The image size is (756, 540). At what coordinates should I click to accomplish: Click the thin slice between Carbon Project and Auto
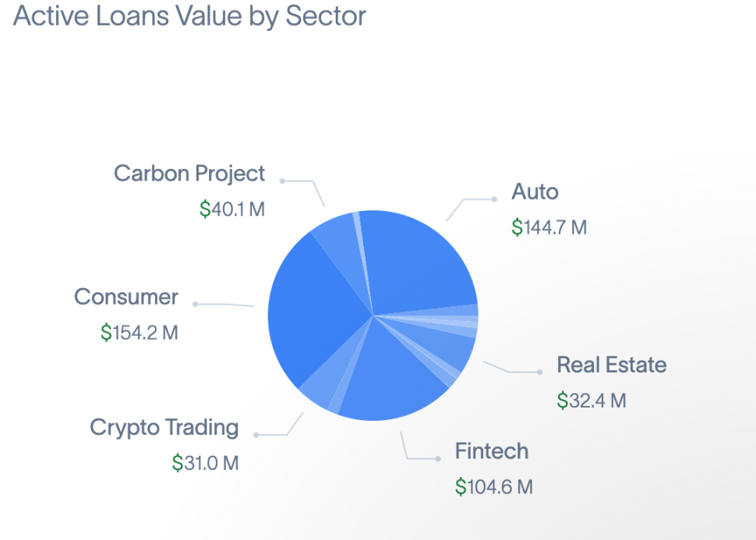(x=360, y=241)
